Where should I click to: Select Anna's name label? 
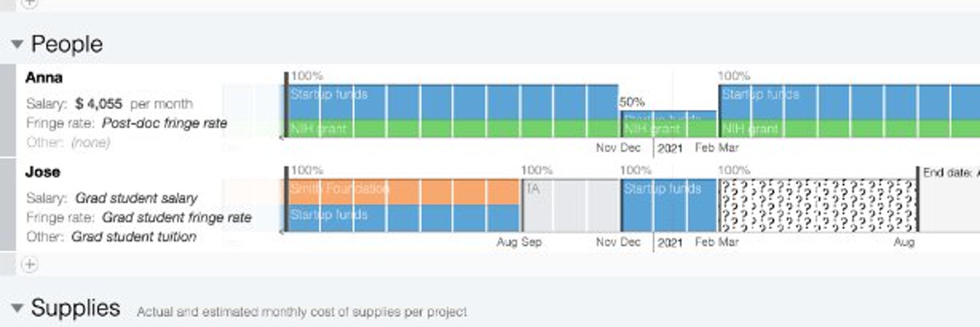[x=44, y=78]
